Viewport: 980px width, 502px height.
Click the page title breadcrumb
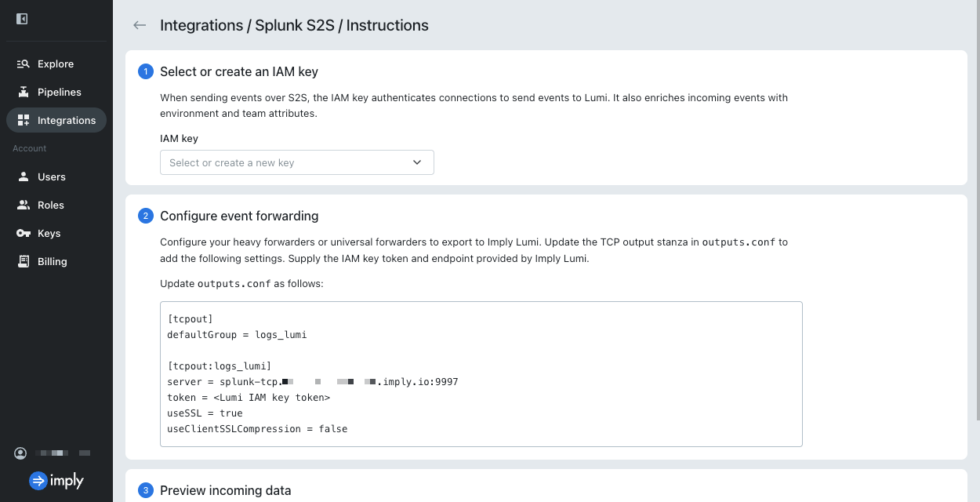[x=294, y=25]
